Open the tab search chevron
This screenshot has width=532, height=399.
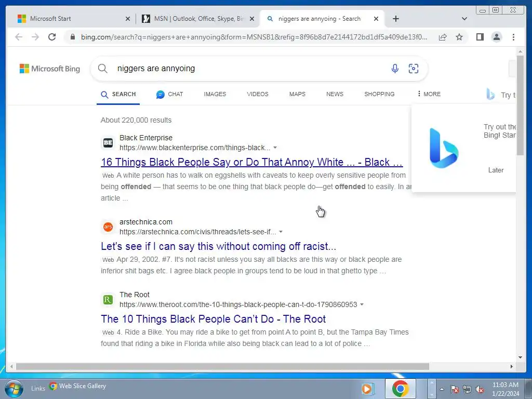[x=464, y=19]
